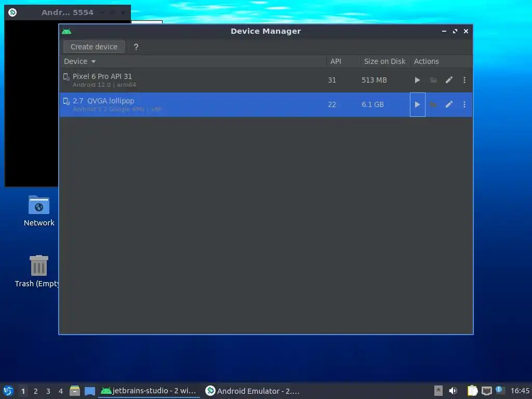Switch to workspace 2
The width and height of the screenshot is (532, 399).
pyautogui.click(x=36, y=391)
